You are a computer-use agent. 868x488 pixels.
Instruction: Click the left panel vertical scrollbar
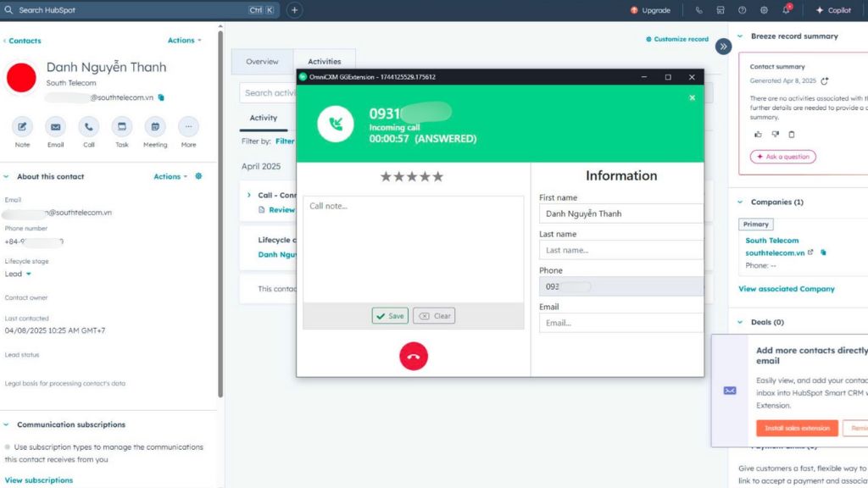220,213
